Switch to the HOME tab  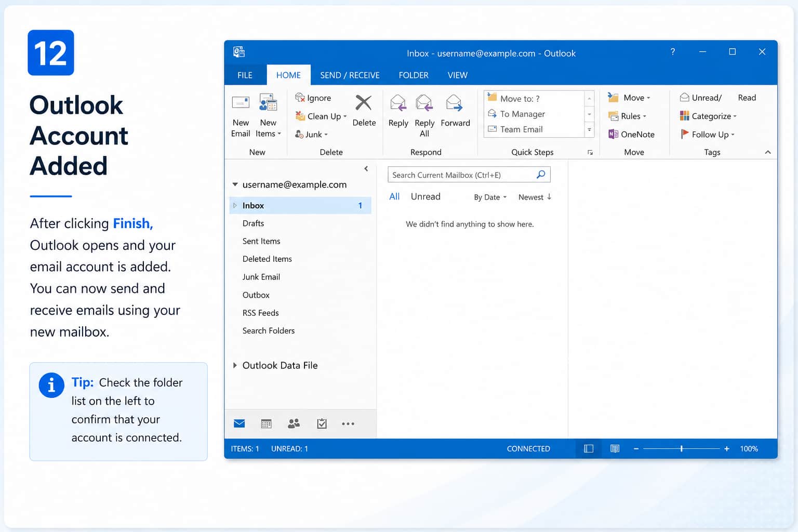(x=288, y=75)
